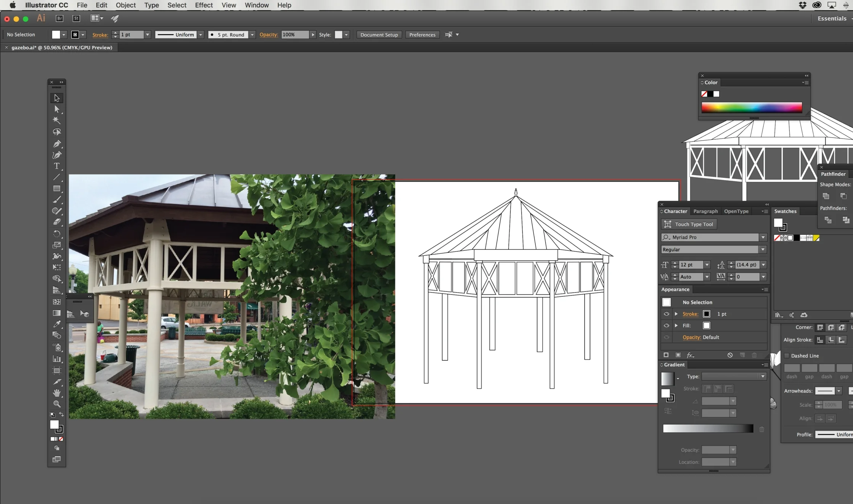The width and height of the screenshot is (853, 504).
Task: Switch to the Paragraph tab
Action: 705,211
